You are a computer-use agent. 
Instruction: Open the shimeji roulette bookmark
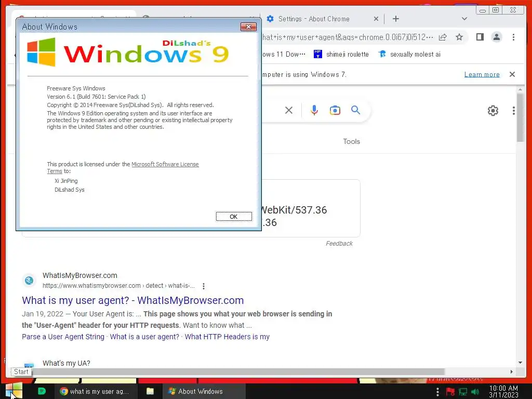[x=341, y=54]
